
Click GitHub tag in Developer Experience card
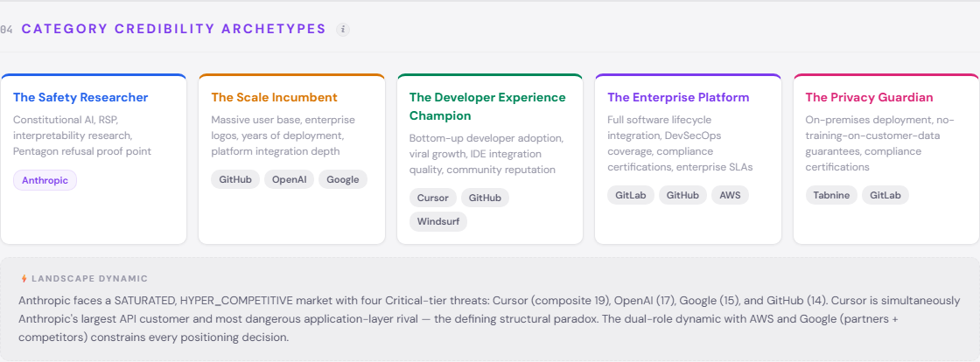coord(485,198)
